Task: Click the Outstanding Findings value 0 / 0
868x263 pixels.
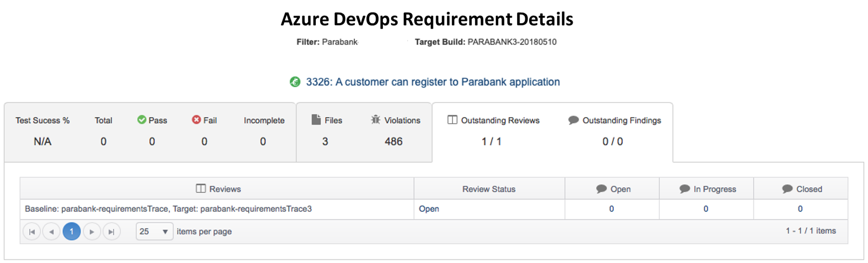Action: (x=613, y=141)
